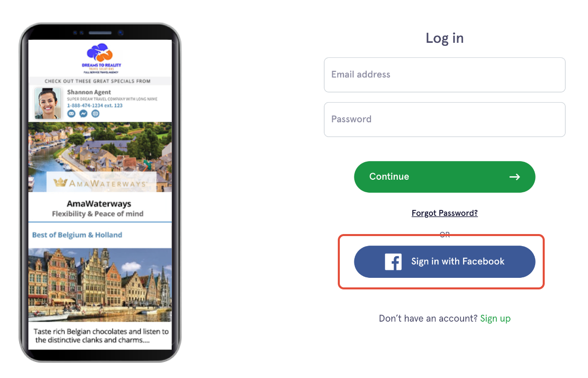Click the Facebook logo icon on the sign-in button
Viewport: 588px width, 378px height.
(393, 262)
